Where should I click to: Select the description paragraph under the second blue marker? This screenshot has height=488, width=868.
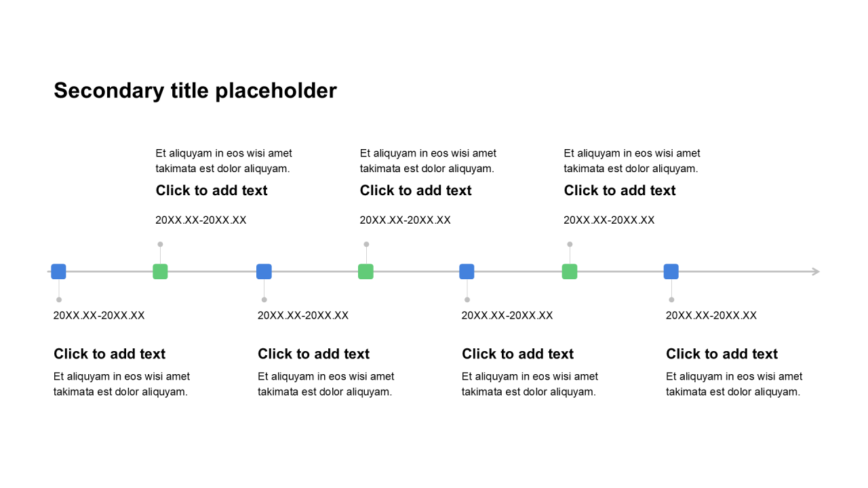click(325, 384)
